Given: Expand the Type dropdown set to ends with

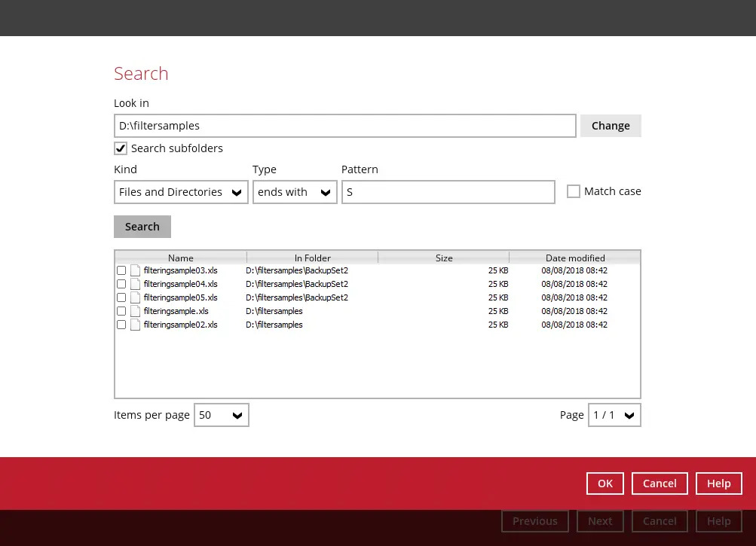Looking at the screenshot, I should pyautogui.click(x=294, y=192).
